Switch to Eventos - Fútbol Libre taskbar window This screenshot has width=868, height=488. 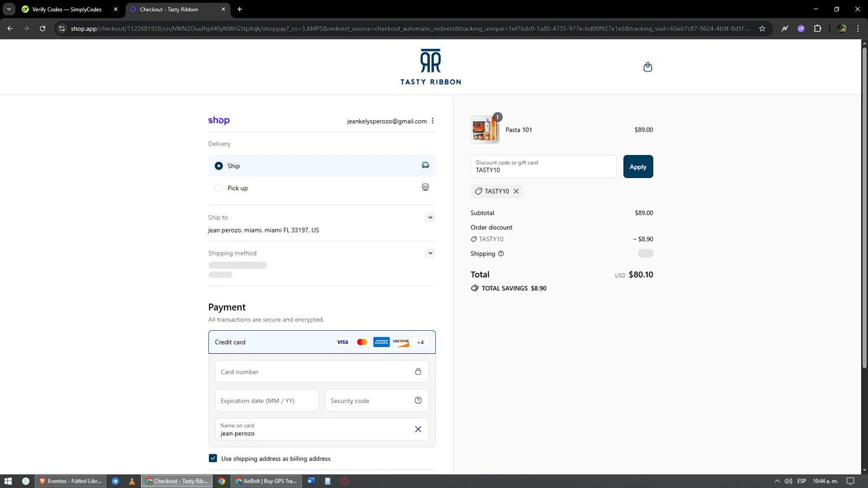click(71, 481)
